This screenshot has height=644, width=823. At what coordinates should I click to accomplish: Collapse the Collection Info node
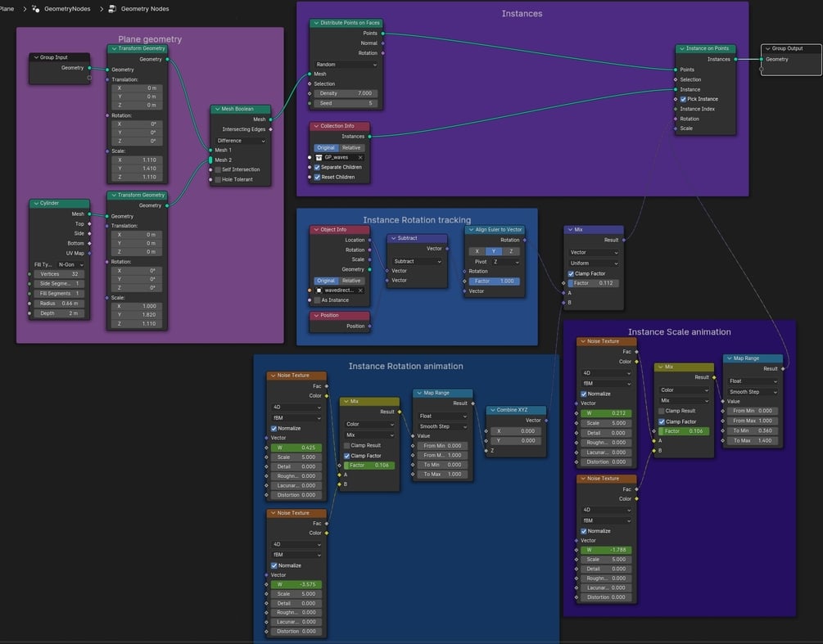(316, 126)
